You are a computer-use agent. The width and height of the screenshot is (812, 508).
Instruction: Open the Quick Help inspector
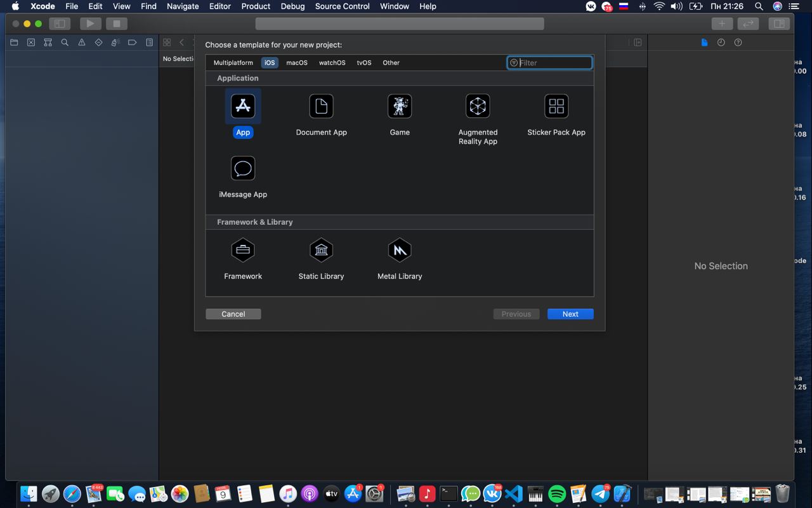[x=738, y=43]
